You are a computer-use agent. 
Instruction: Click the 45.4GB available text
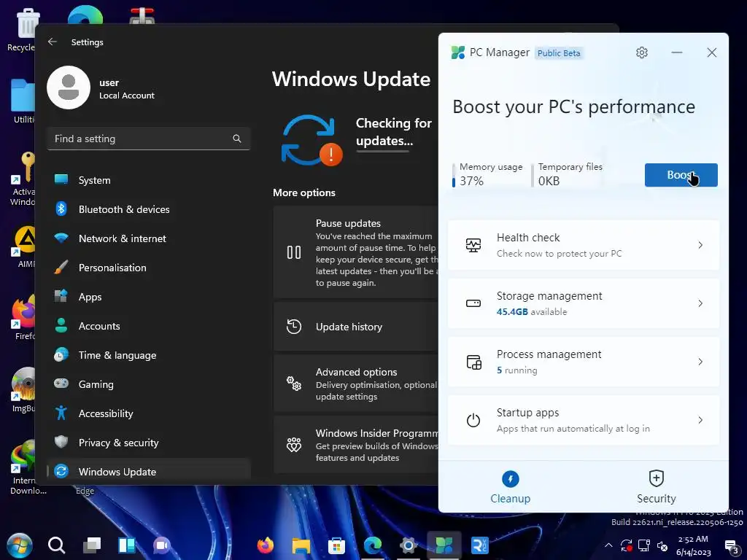532,312
